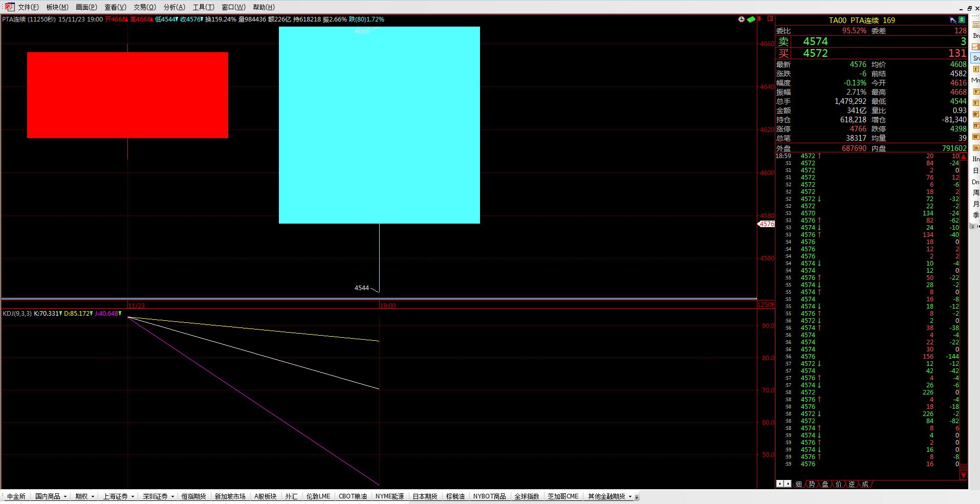The image size is (980, 504).
Task: Open the 国内商品 dropdown tab
Action: [x=51, y=496]
